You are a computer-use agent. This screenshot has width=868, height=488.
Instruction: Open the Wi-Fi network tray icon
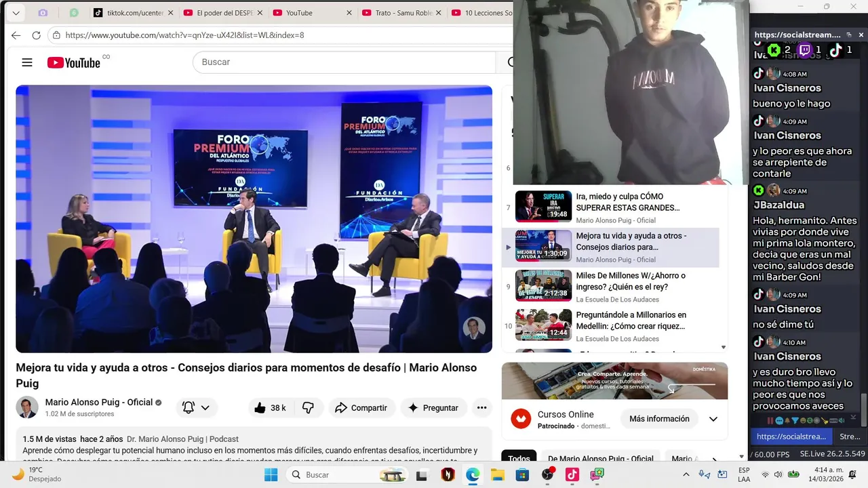765,474
